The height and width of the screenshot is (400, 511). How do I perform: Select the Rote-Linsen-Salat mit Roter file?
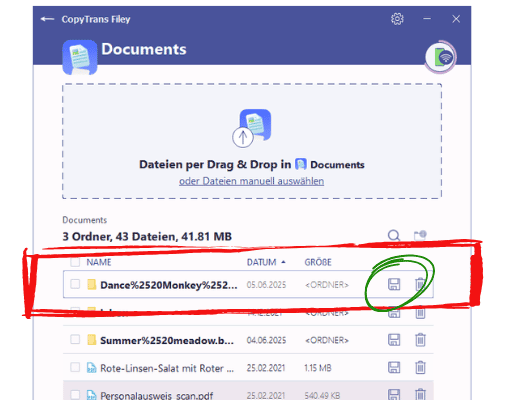click(167, 368)
